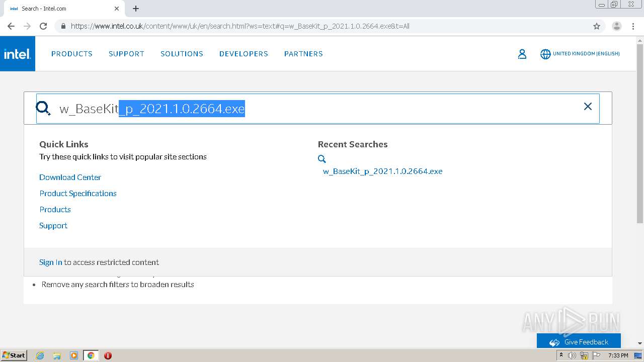Click the Show desktop button

pos(638,355)
